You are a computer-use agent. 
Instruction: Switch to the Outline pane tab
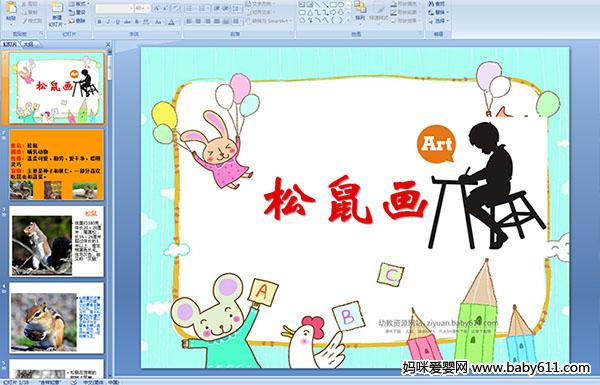click(29, 44)
